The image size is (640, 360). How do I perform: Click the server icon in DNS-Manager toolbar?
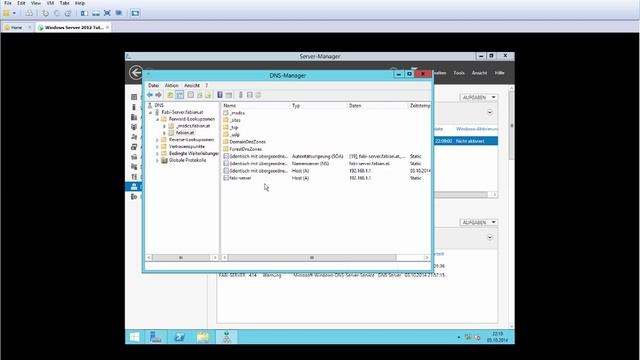pos(241,95)
